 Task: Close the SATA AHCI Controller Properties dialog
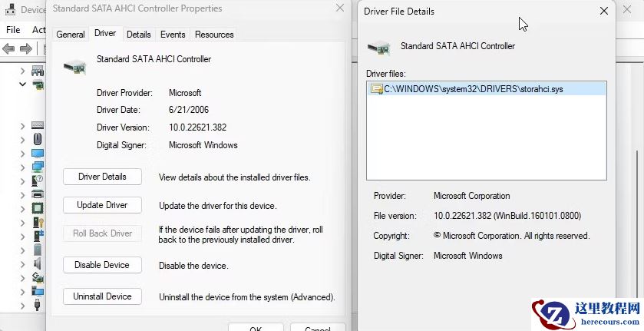coord(340,8)
